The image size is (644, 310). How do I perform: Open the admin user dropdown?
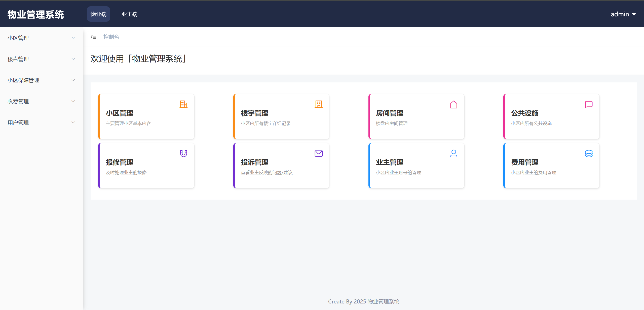[x=623, y=14]
